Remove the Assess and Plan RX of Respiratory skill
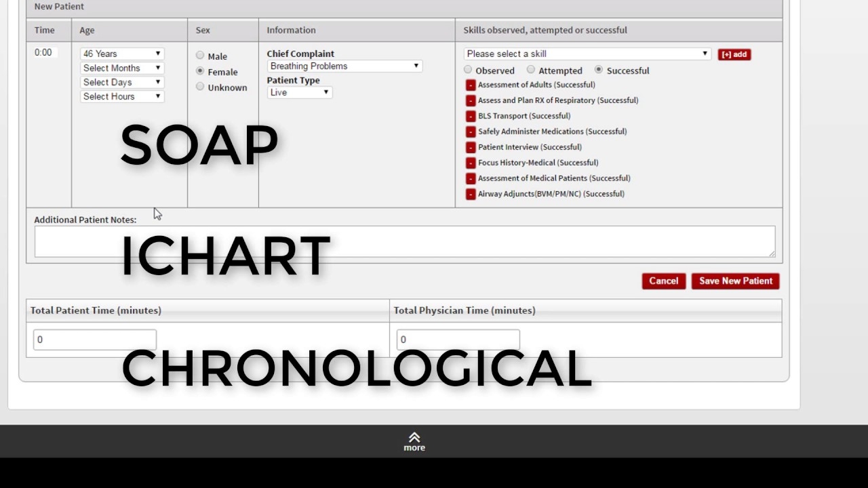The width and height of the screenshot is (868, 488). click(471, 100)
